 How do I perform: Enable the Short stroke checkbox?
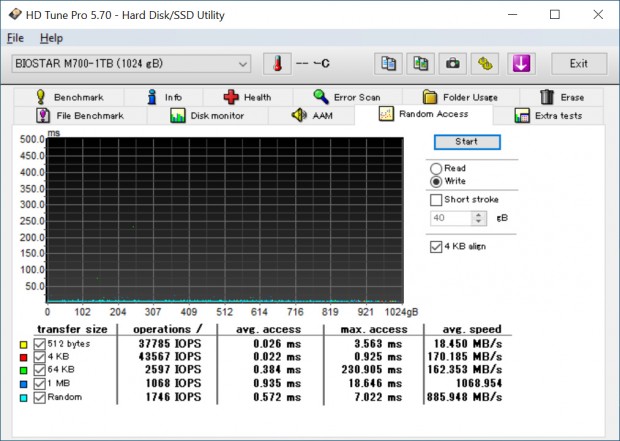[436, 200]
